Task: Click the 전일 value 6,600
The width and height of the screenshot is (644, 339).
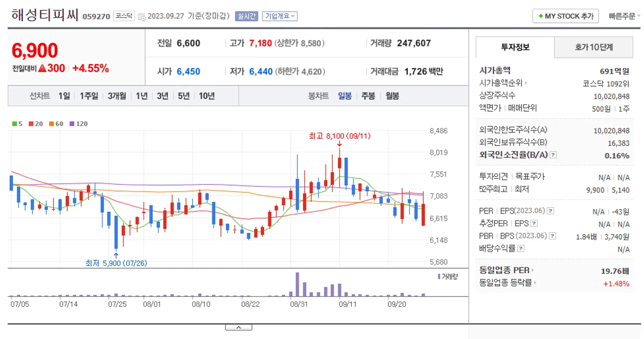Action: [189, 43]
